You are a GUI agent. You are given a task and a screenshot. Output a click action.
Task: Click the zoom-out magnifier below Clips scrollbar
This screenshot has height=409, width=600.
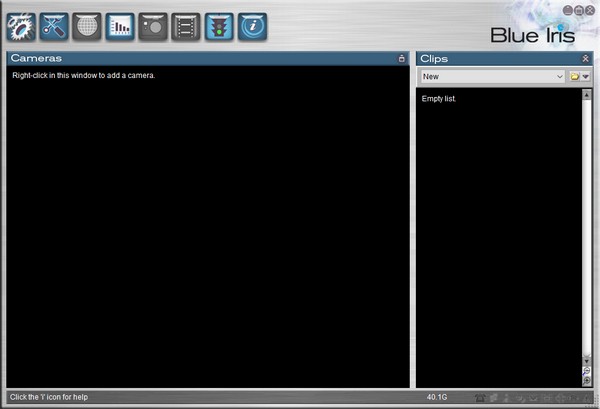(x=587, y=371)
